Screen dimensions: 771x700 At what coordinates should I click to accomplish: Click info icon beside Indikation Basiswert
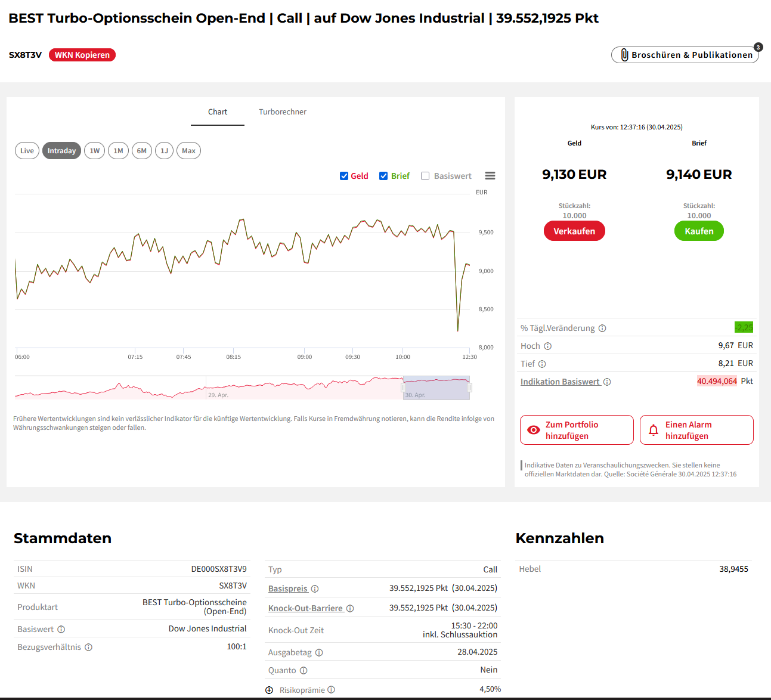point(607,382)
